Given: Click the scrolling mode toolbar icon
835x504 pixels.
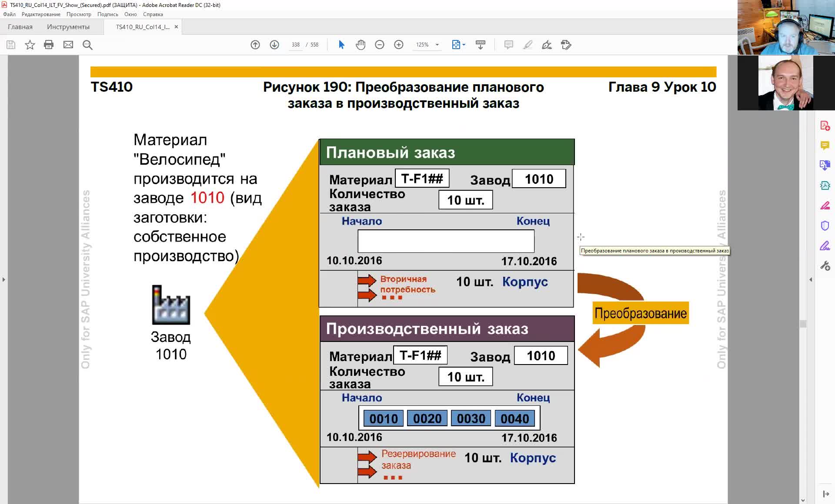Looking at the screenshot, I should click(x=481, y=45).
